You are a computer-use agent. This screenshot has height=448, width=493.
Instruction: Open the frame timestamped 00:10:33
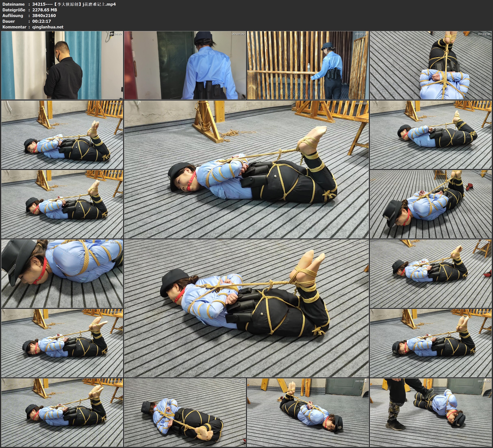430,204
